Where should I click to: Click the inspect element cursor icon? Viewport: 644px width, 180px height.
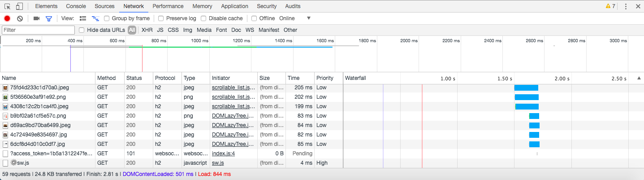(x=8, y=6)
